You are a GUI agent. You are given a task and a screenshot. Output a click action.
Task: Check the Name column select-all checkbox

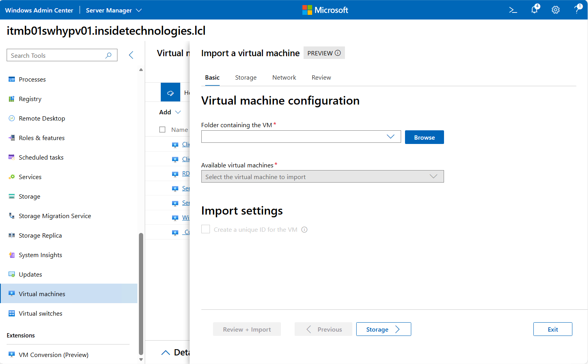[x=162, y=130]
